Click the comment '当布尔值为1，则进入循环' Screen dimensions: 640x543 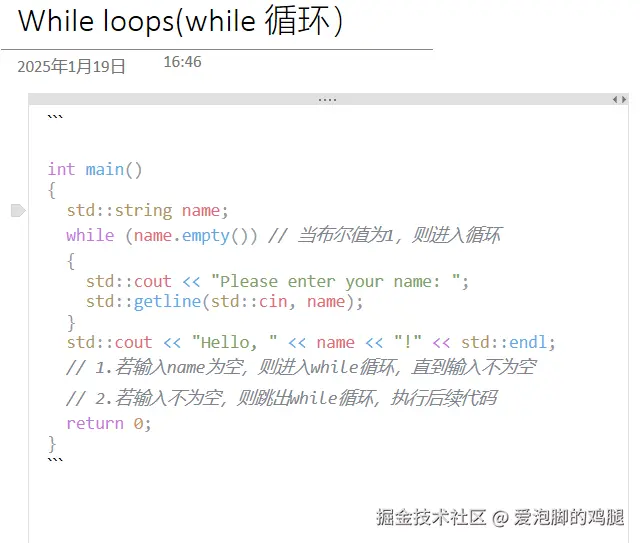(399, 235)
